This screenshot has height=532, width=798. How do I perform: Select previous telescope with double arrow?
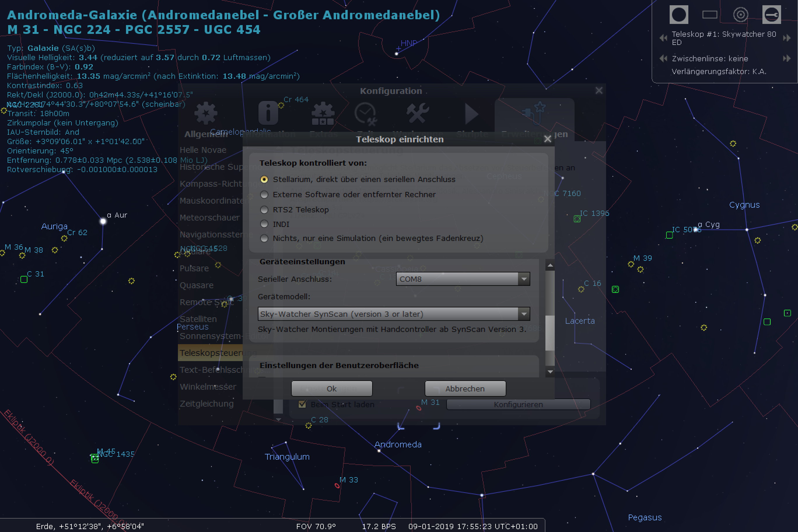click(663, 38)
